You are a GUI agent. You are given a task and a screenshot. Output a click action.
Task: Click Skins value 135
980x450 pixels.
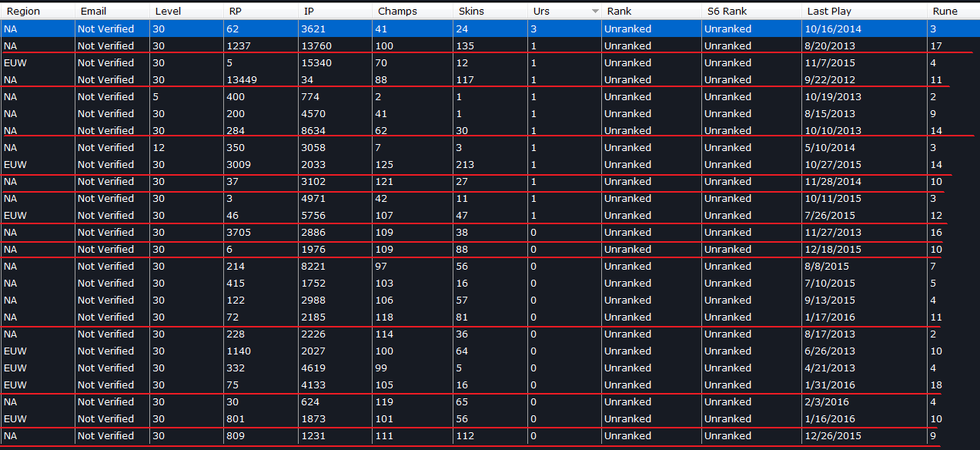[466, 45]
